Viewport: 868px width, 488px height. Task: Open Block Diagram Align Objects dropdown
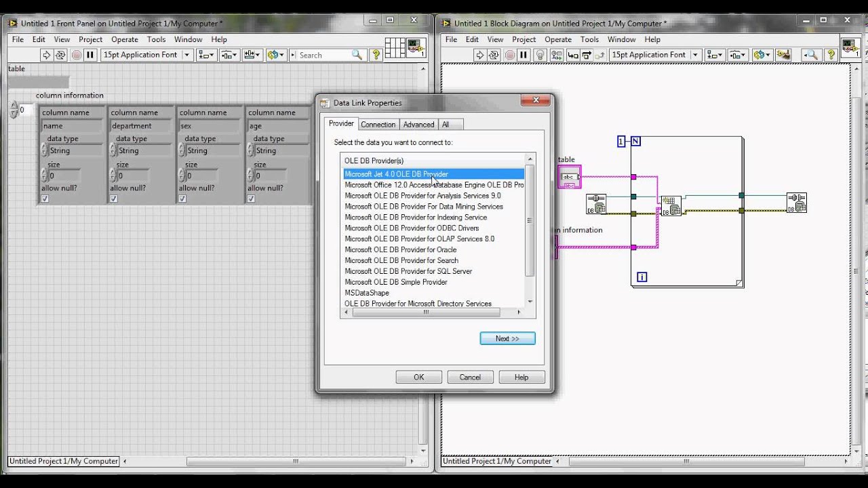[714, 55]
